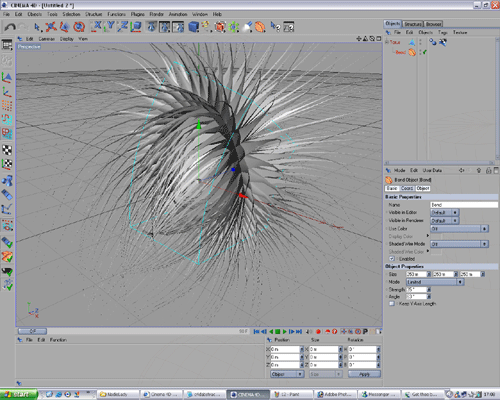The height and width of the screenshot is (400, 500).
Task: Open the Visible in Editor dropdown
Action: (445, 212)
